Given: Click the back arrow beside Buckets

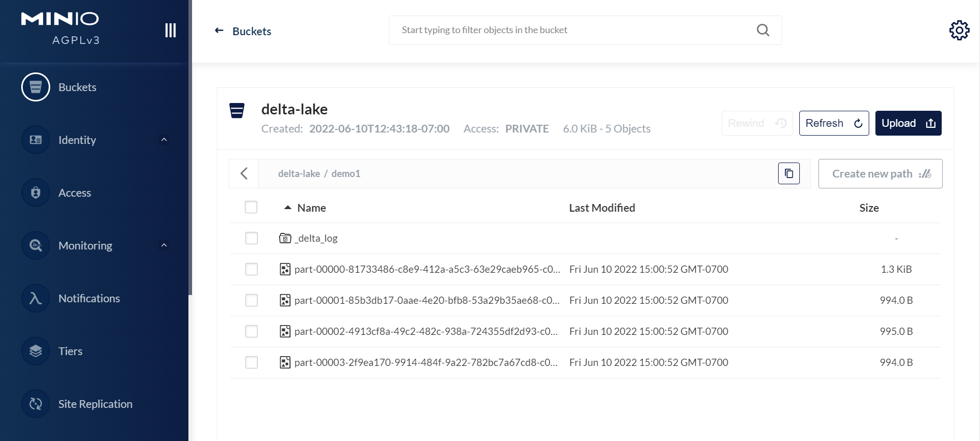Looking at the screenshot, I should coord(220,31).
